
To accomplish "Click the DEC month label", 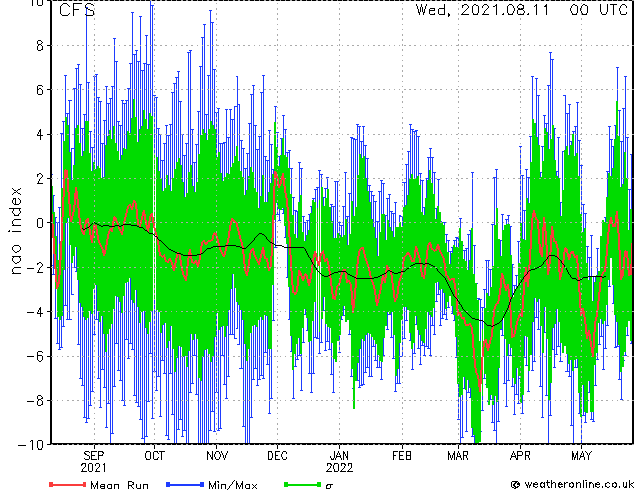I will (x=277, y=456).
